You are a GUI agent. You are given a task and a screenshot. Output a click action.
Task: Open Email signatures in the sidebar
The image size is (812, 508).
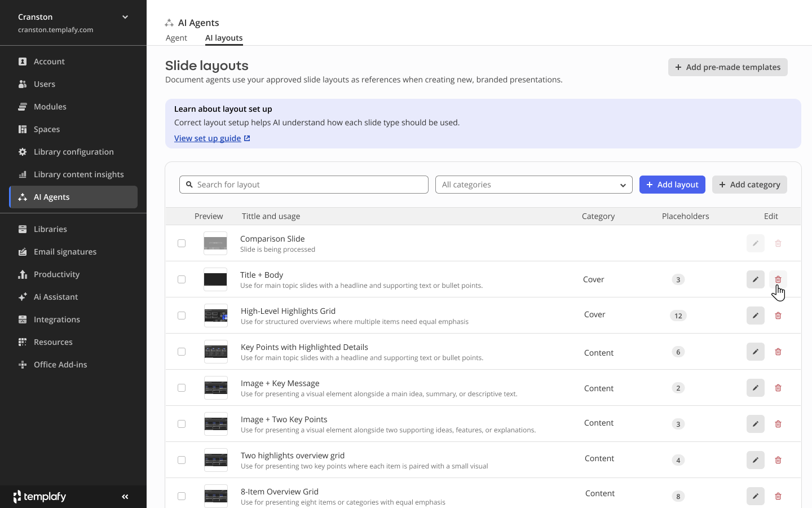[x=73, y=252]
